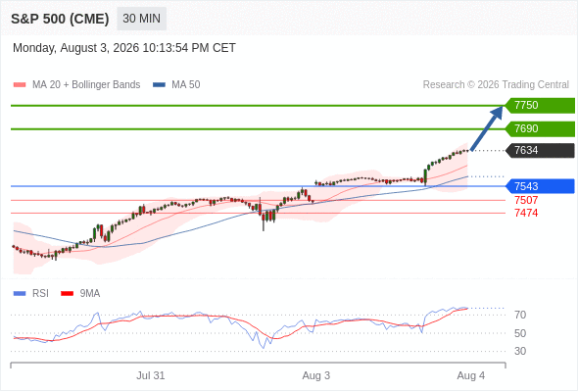Image resolution: width=578 pixels, height=392 pixels.
Task: Open the Research Trading Central credit
Action: pyautogui.click(x=496, y=85)
